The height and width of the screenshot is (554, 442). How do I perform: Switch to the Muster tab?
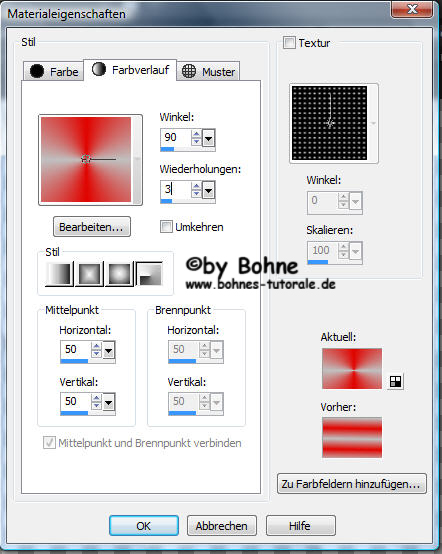208,71
